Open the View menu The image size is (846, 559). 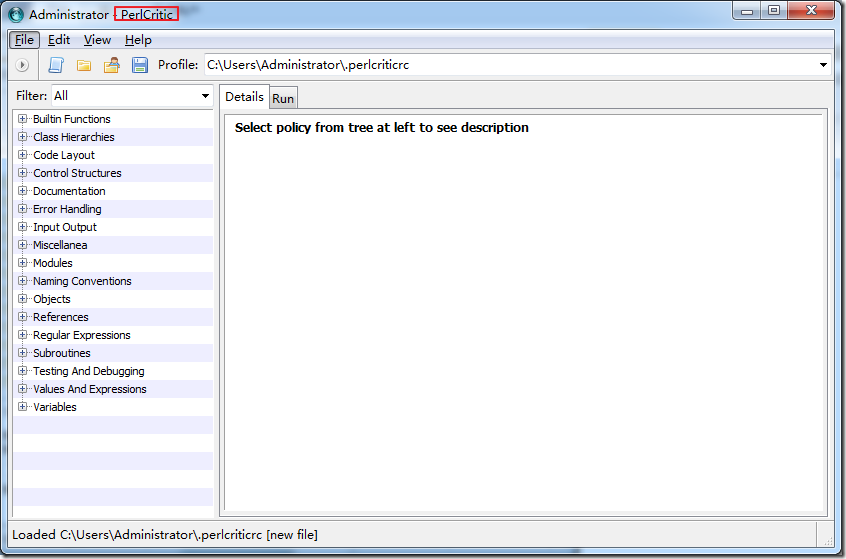pyautogui.click(x=97, y=40)
